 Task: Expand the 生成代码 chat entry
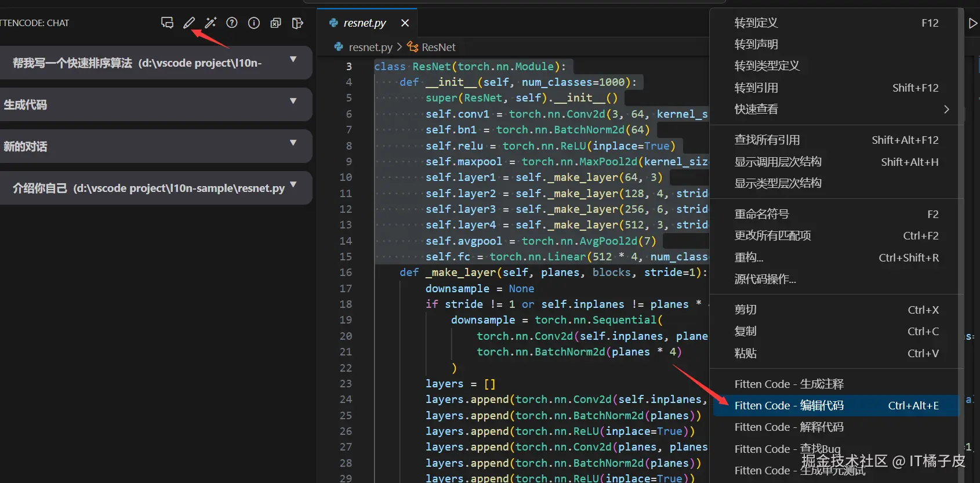click(293, 101)
